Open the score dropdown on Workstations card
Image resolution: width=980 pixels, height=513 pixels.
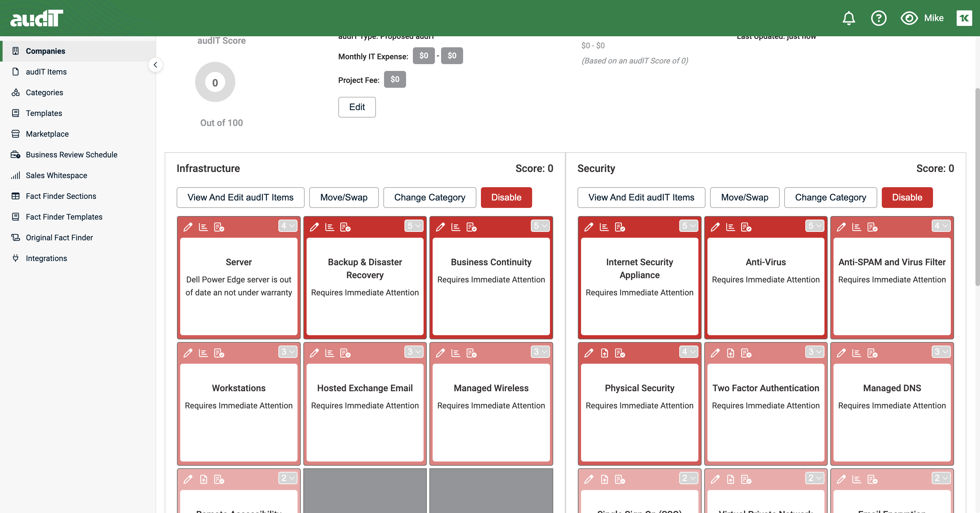pyautogui.click(x=287, y=352)
